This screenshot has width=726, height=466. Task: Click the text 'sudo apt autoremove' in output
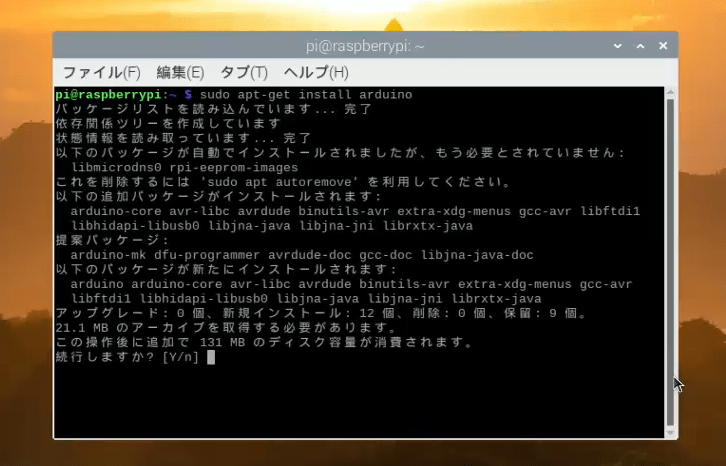[282, 182]
